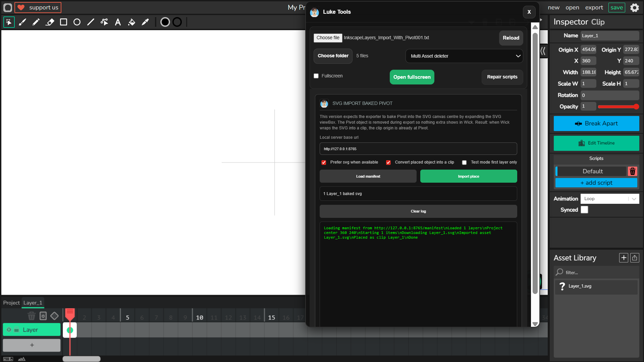Select the Text tool
644x362 pixels.
coord(118,22)
